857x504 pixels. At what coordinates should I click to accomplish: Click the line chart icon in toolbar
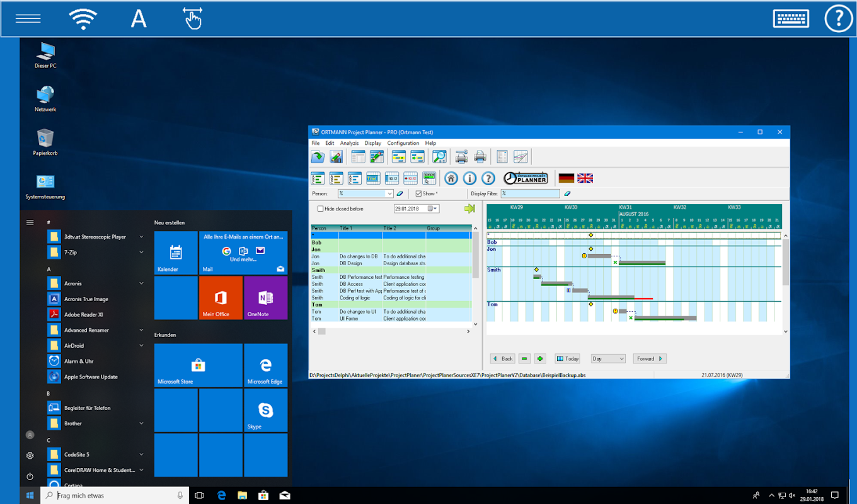pos(521,157)
